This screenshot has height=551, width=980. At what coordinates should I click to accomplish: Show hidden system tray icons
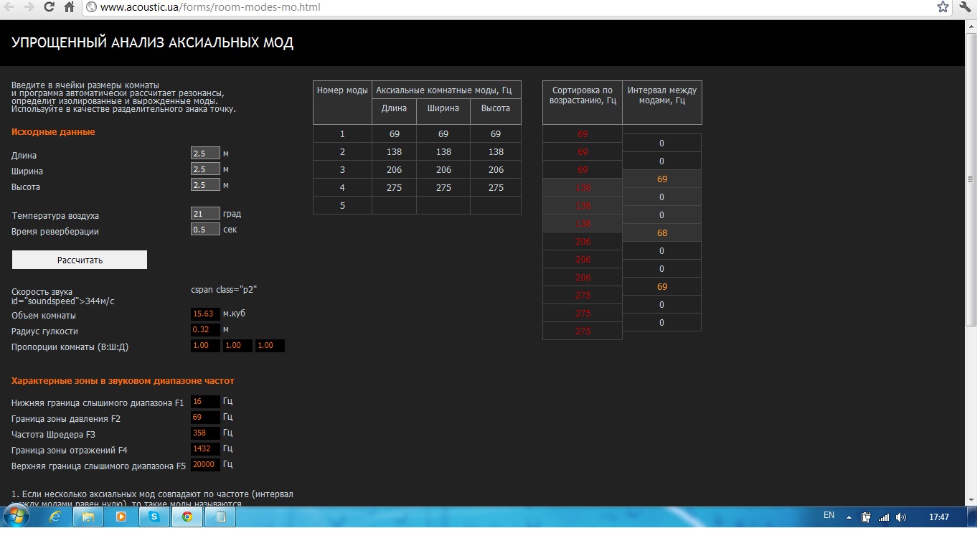pos(849,517)
